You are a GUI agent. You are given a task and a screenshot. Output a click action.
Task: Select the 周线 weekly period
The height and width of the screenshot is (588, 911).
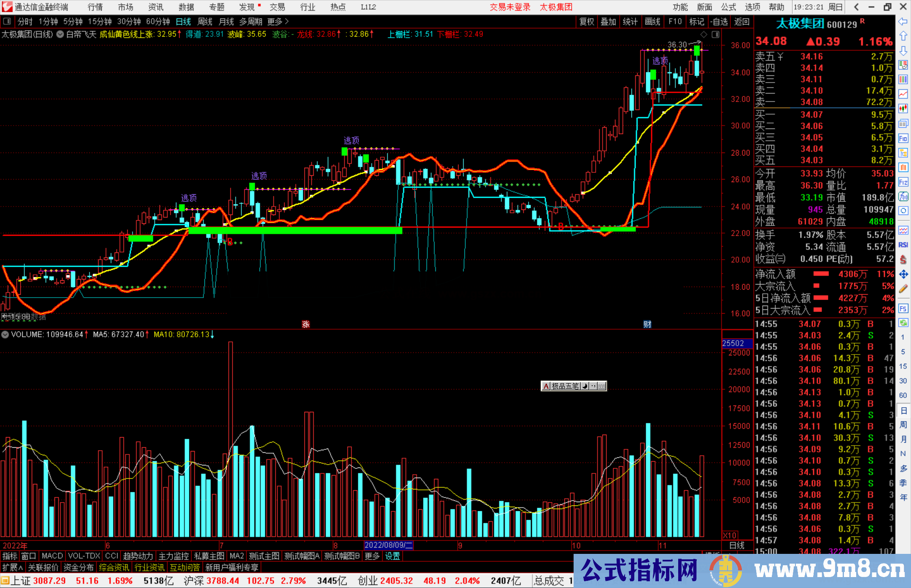[x=205, y=21]
